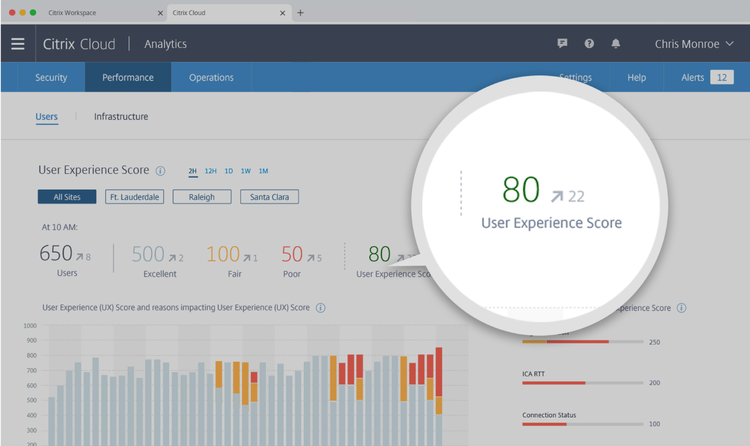Open the Help link in blue bar
This screenshot has width=750, height=446.
click(637, 77)
